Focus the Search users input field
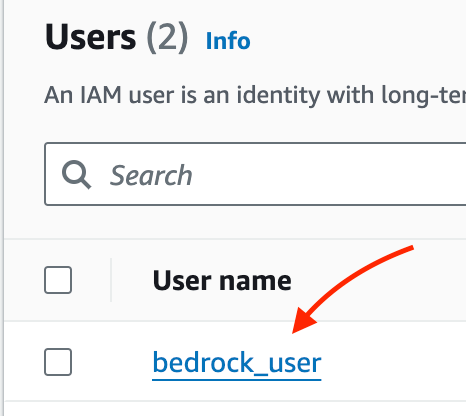Screen dimensions: 466x416 click(255, 174)
